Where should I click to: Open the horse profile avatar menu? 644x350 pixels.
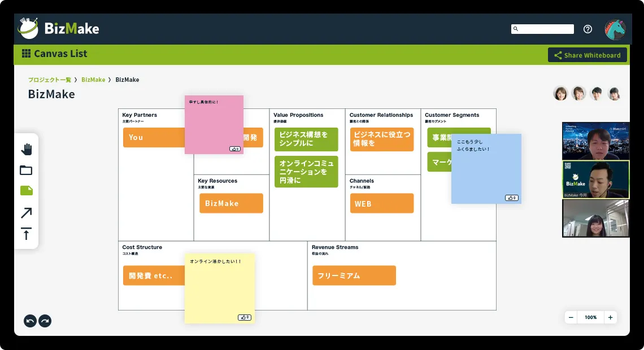click(x=615, y=29)
